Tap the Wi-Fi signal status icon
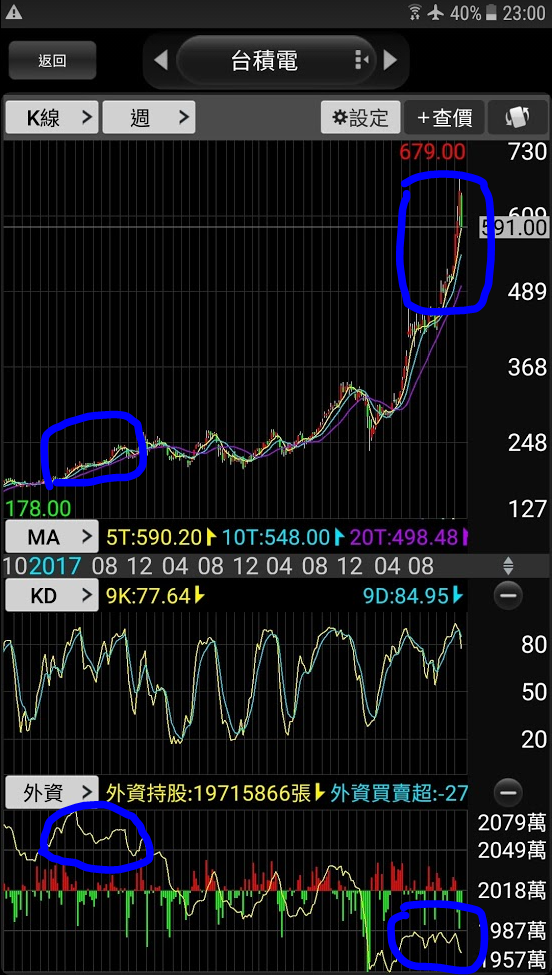Viewport: 552px width, 975px height. point(414,12)
